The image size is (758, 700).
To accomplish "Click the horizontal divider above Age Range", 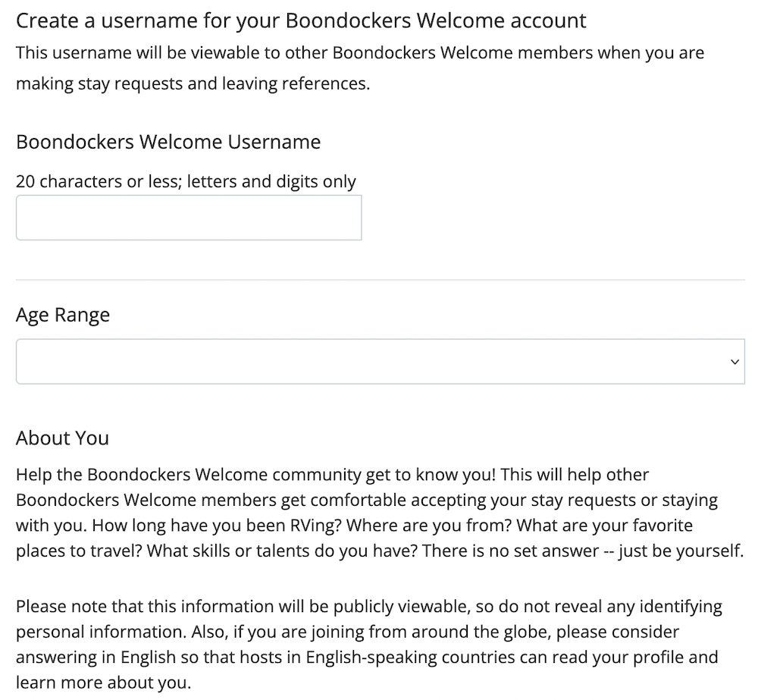I will tap(380, 280).
